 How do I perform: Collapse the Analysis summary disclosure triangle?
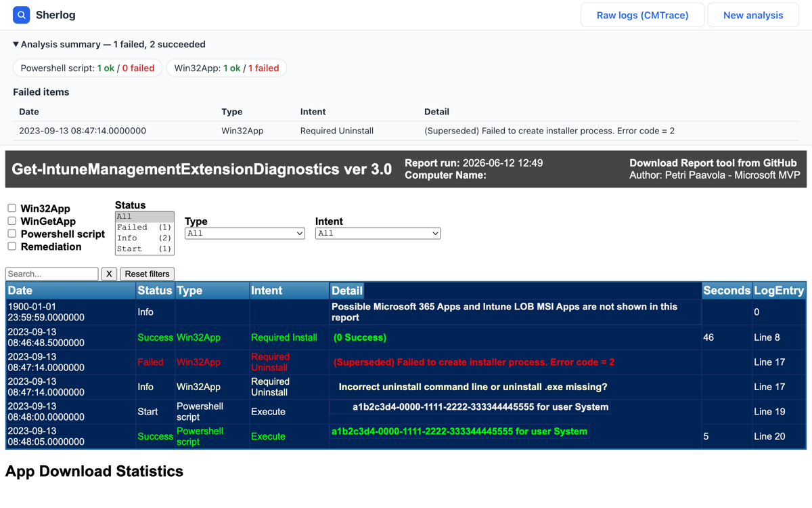(x=16, y=44)
